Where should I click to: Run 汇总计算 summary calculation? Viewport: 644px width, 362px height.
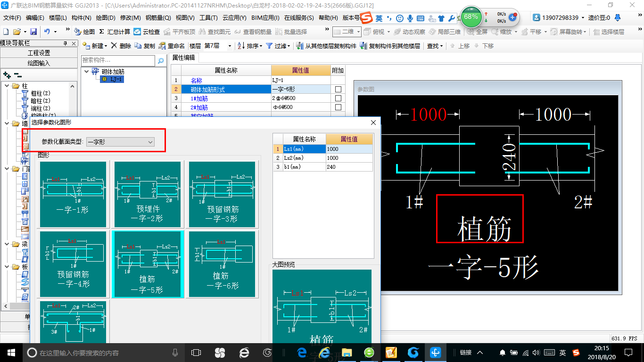pos(115,32)
